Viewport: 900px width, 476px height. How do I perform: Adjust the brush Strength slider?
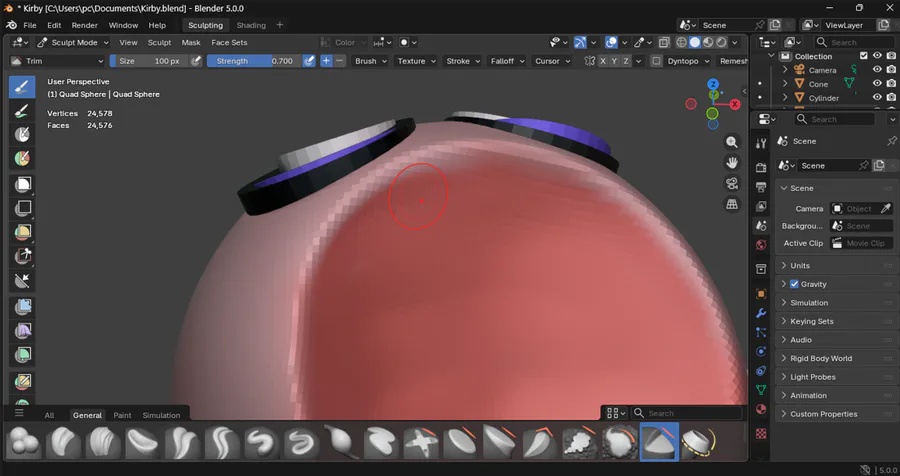pos(254,61)
